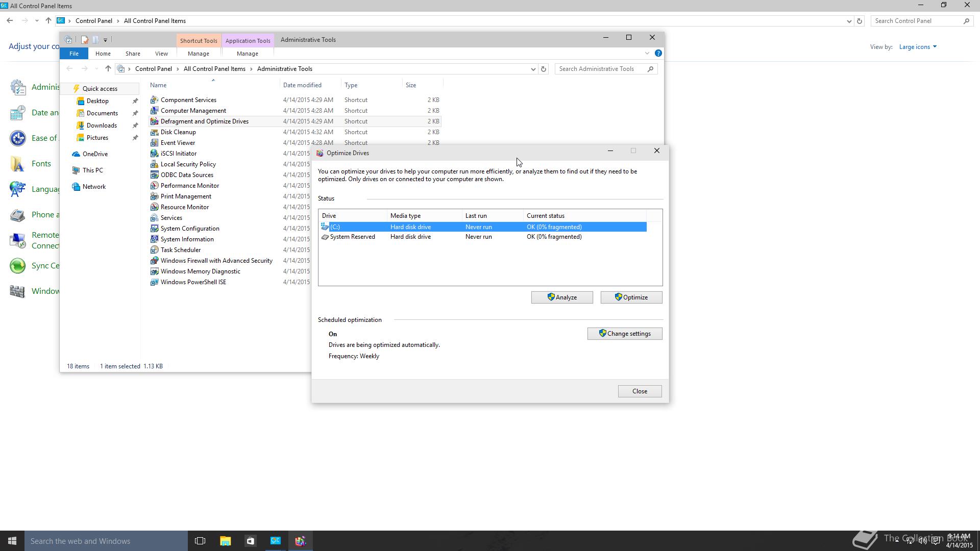Open File Explorer from taskbar
980x551 pixels.
pyautogui.click(x=225, y=541)
